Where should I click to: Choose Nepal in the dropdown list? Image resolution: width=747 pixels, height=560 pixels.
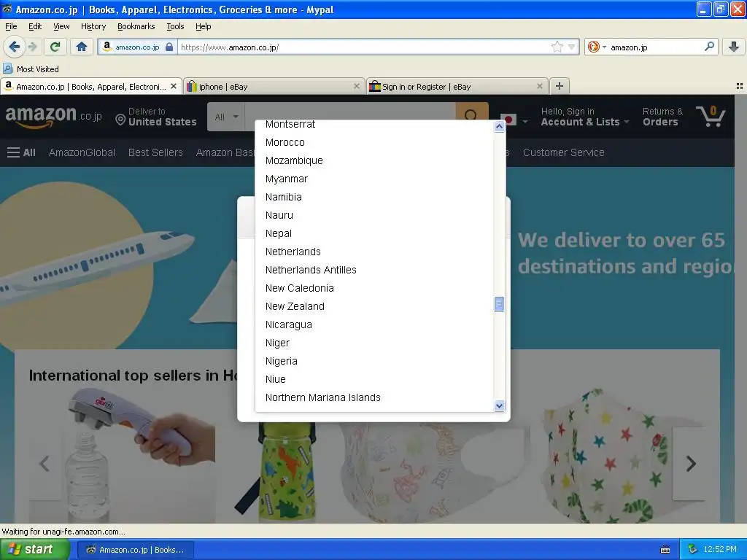pyautogui.click(x=374, y=233)
